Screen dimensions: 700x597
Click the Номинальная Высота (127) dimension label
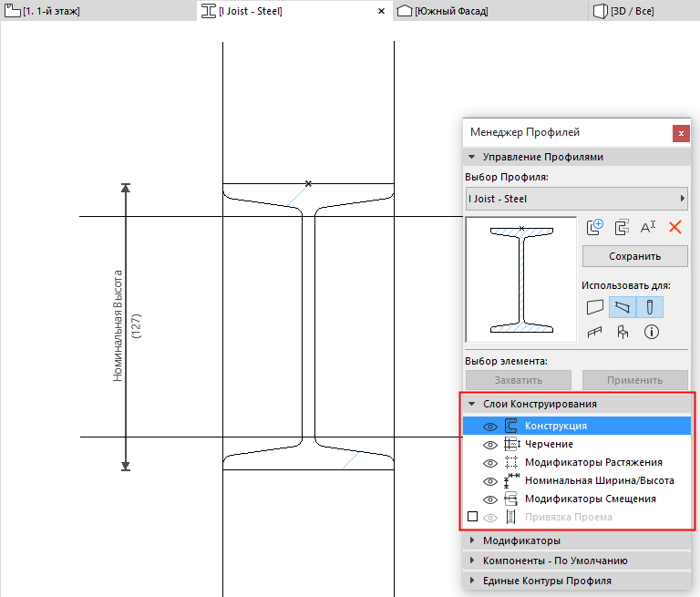(x=127, y=326)
